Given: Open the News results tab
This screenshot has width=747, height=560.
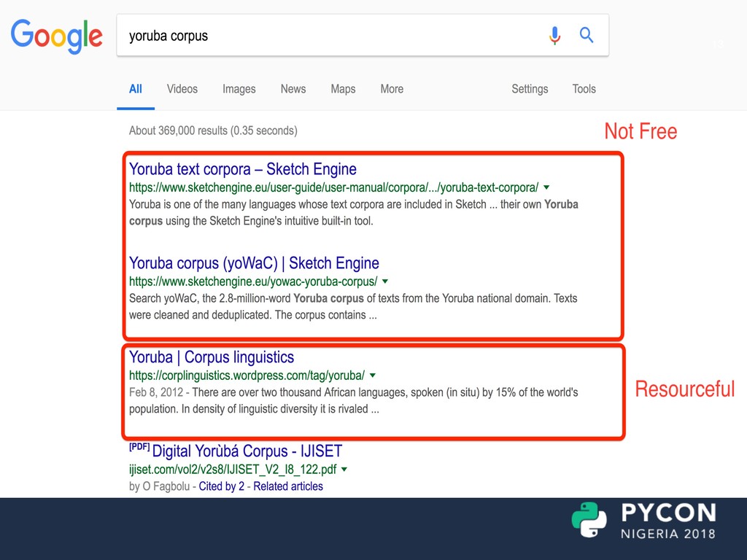Looking at the screenshot, I should pos(293,89).
